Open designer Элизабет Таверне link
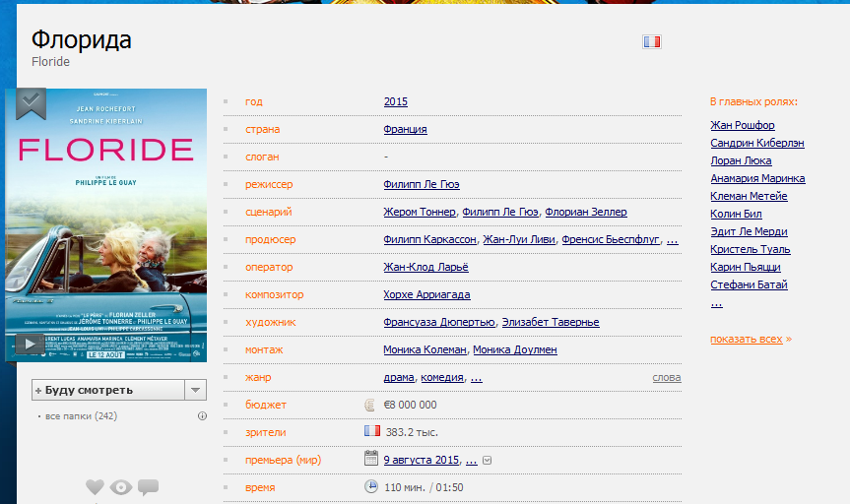This screenshot has width=850, height=504. click(x=551, y=323)
